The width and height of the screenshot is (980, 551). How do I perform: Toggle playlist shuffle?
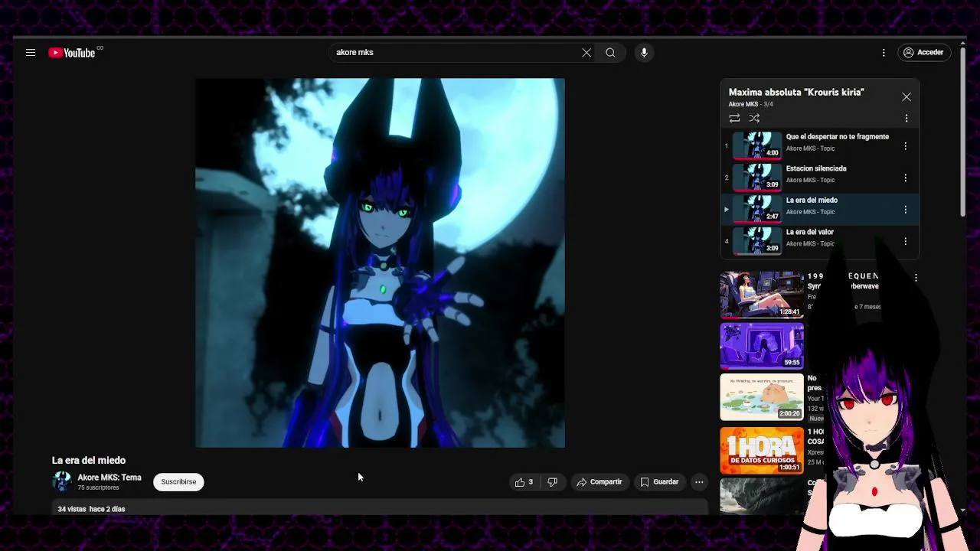(x=754, y=118)
